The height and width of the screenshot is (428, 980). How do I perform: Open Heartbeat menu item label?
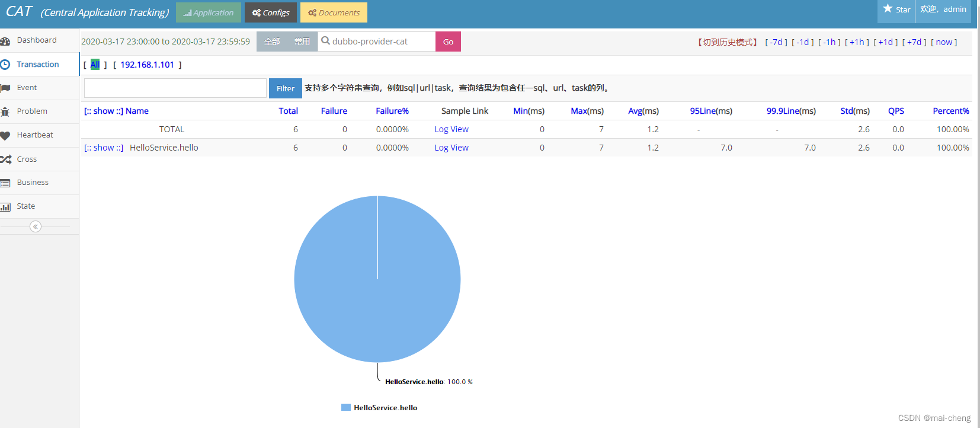[35, 135]
